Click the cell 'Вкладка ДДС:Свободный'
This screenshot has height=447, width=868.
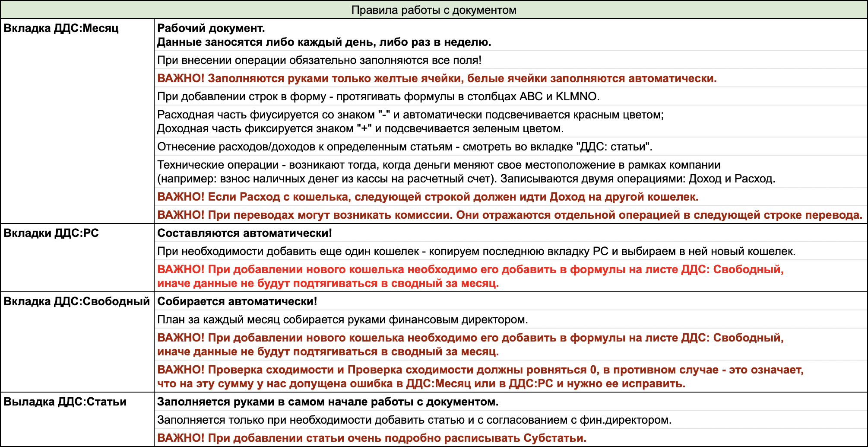click(77, 342)
